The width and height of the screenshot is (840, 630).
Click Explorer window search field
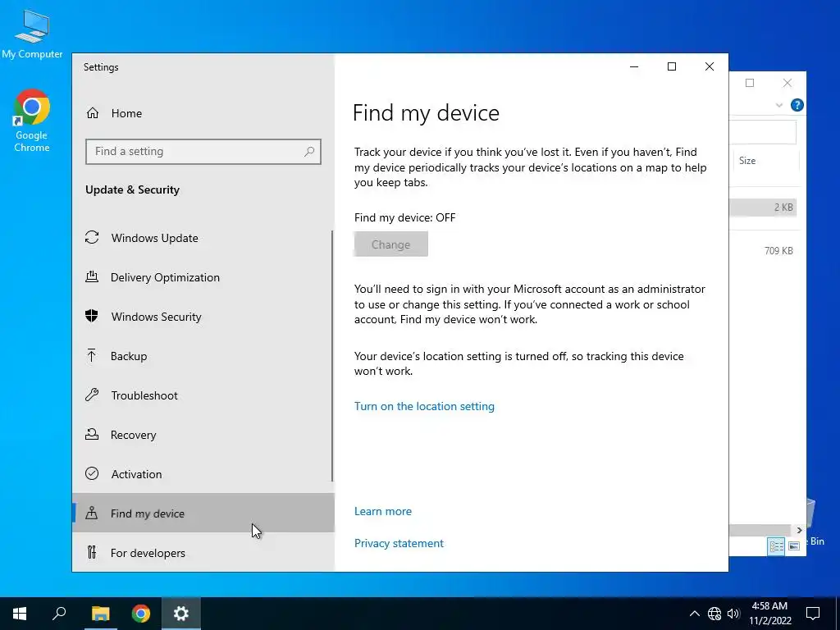(x=763, y=132)
